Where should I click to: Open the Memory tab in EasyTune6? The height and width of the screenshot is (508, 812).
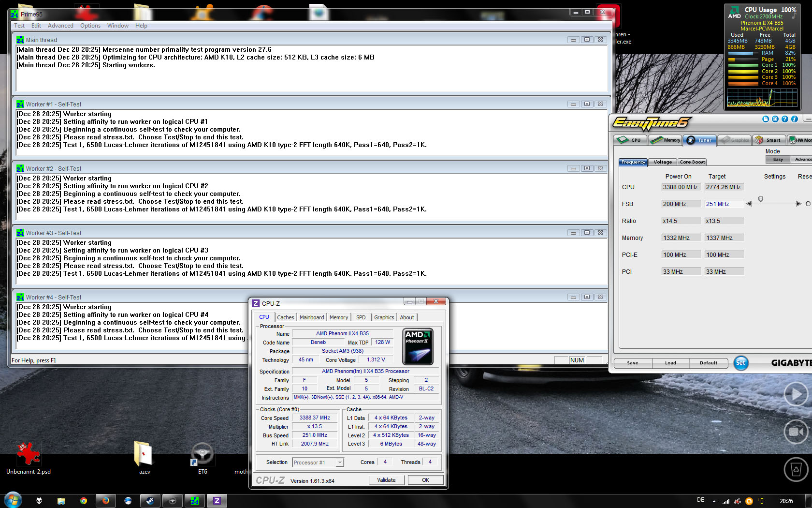666,140
